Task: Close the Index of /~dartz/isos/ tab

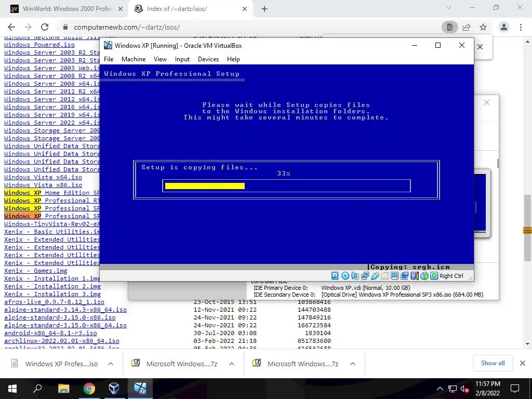Action: click(245, 9)
